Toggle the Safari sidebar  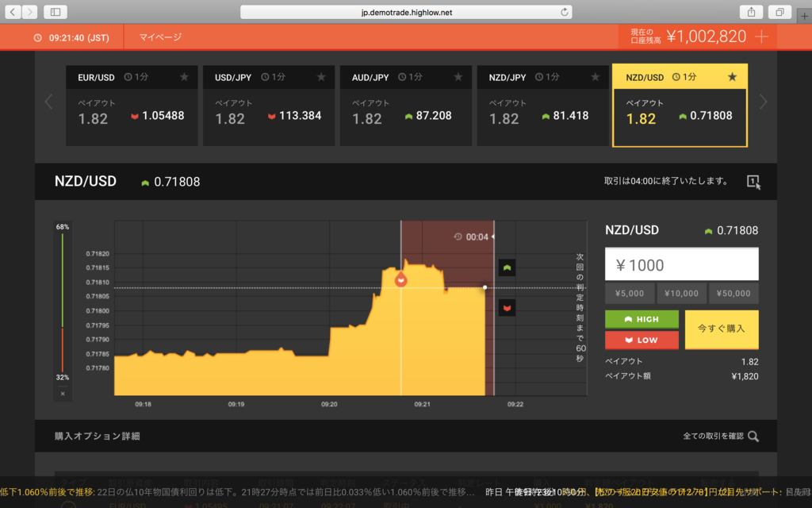56,12
